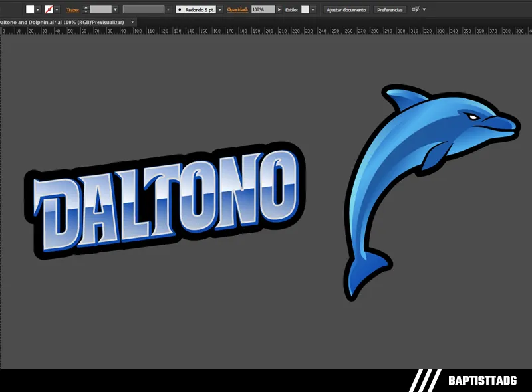The height and width of the screenshot is (392, 532).
Task: Click the orange Opacidad label
Action: [237, 10]
